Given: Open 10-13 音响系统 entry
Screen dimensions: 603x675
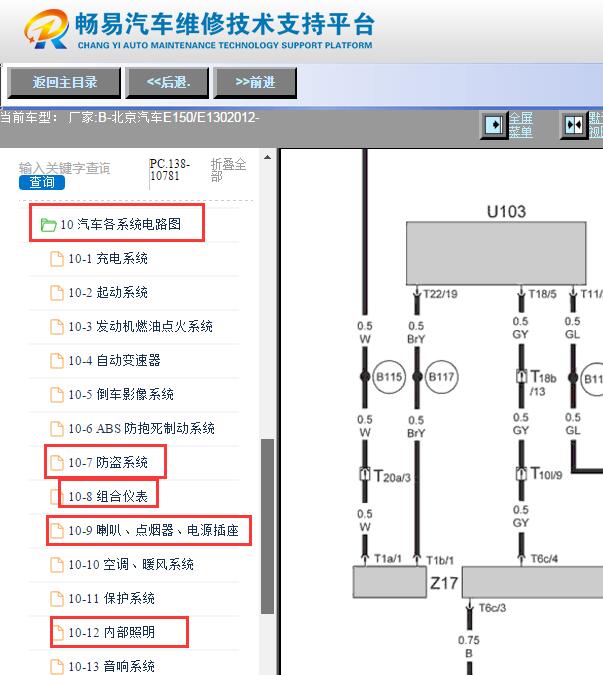Looking at the screenshot, I should [x=111, y=666].
